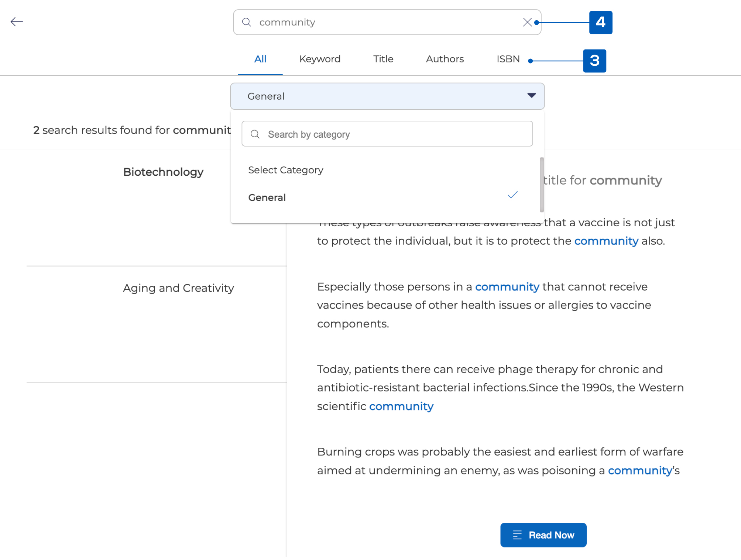Screen dimensions: 741x560
Task: Click the checkmark beside General option
Action: click(512, 195)
